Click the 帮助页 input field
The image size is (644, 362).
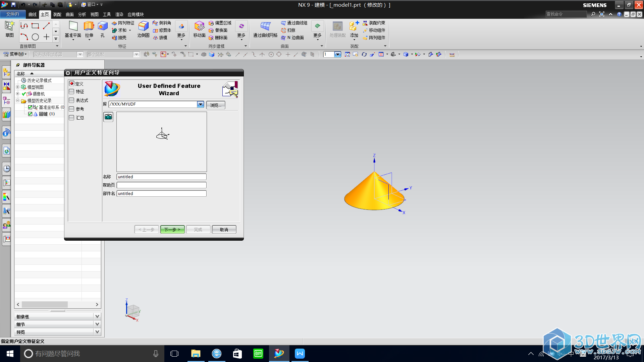click(x=161, y=185)
